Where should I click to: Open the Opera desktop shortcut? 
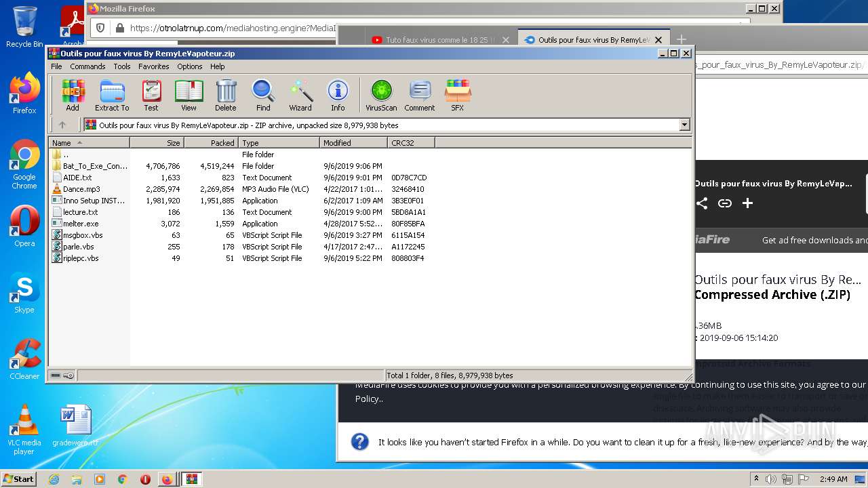tap(24, 226)
